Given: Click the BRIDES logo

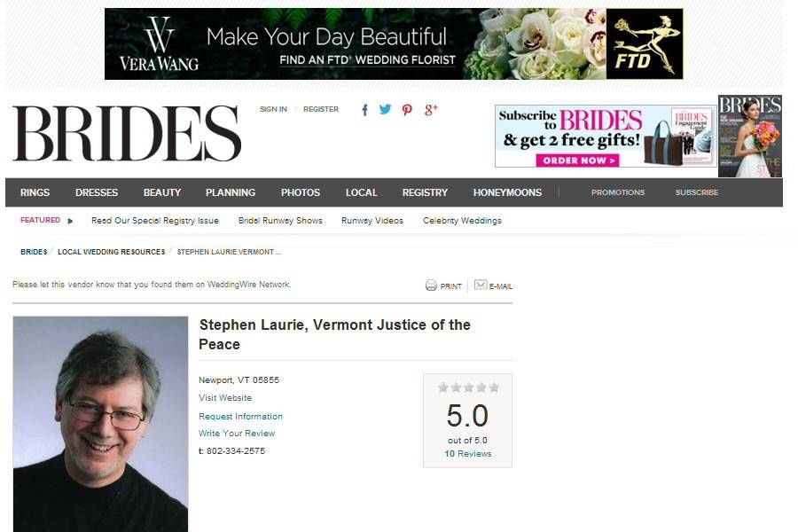Looking at the screenshot, I should pos(127,133).
